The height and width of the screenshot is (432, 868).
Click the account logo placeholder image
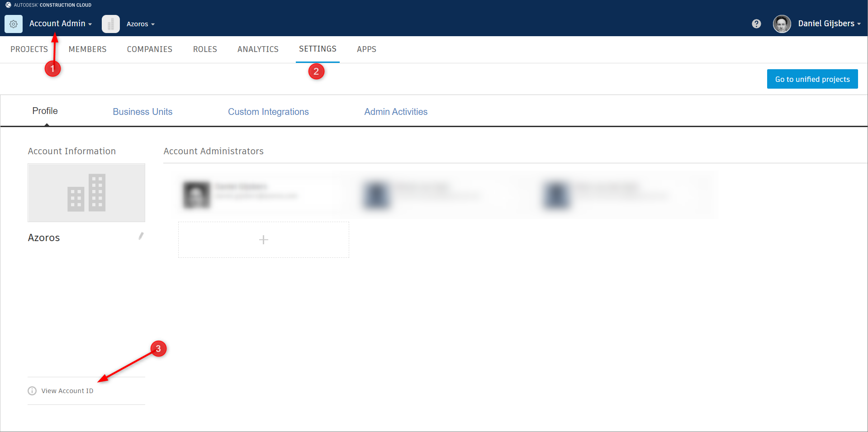[86, 193]
